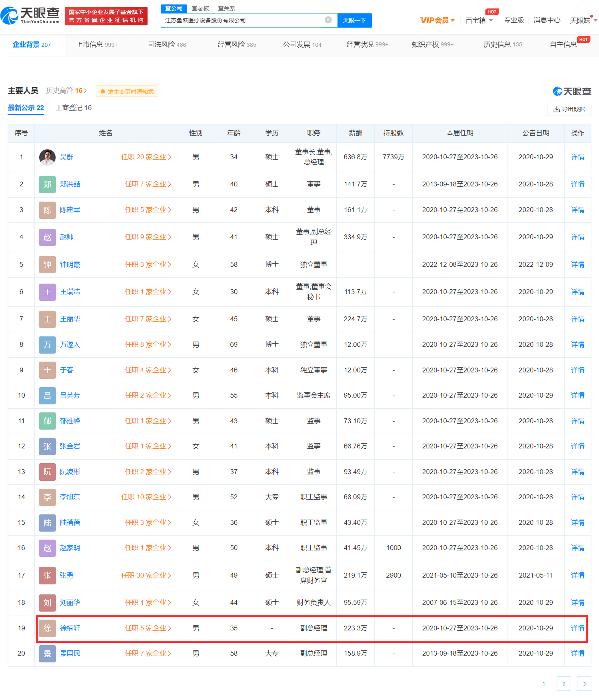Open the 钟明霞 name link

[x=70, y=265]
